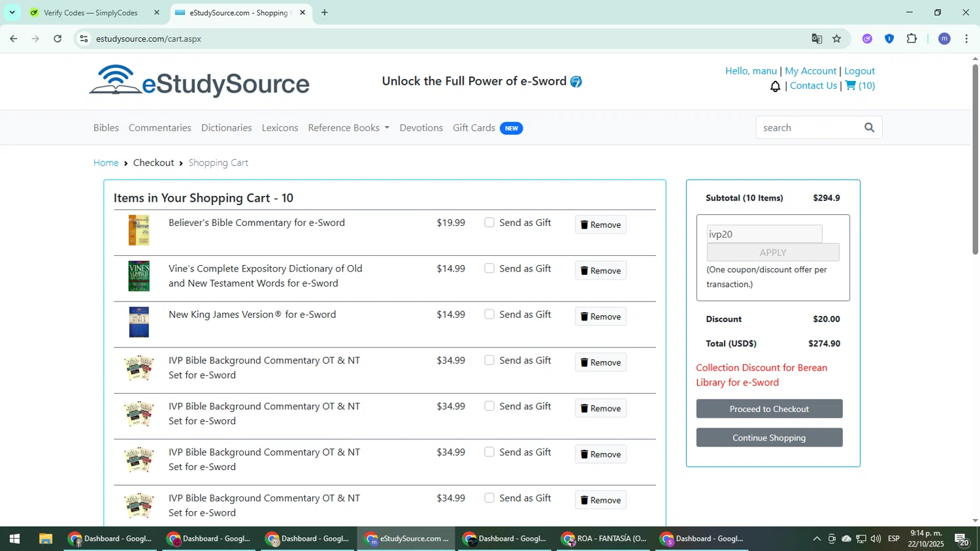The width and height of the screenshot is (980, 551).
Task: Open Google Translate icon in address bar
Action: 817,39
